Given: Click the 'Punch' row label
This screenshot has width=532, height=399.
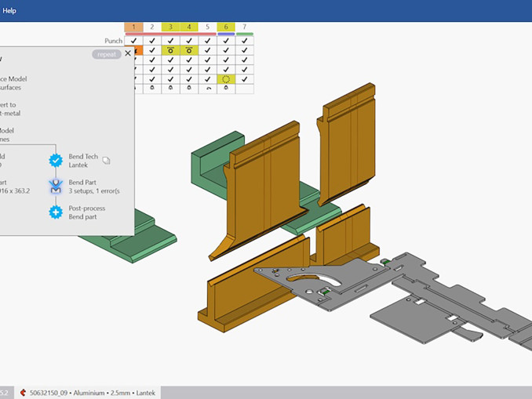Looking at the screenshot, I should tap(113, 41).
